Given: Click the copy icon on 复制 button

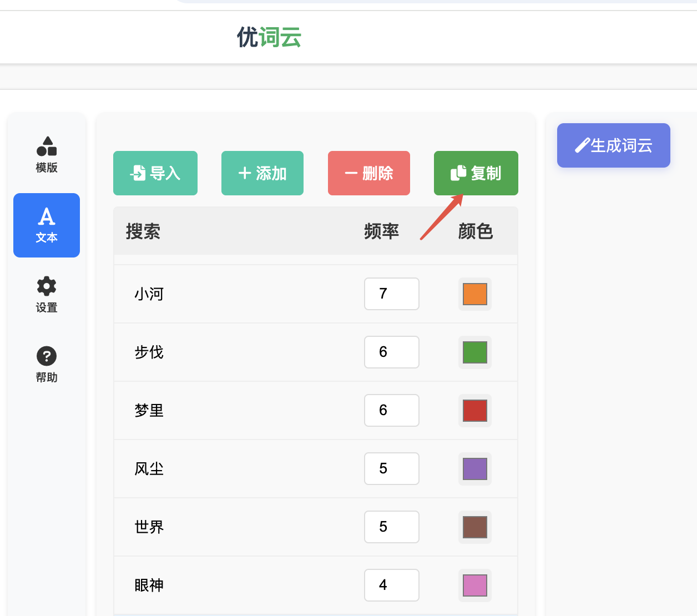Looking at the screenshot, I should pyautogui.click(x=458, y=173).
